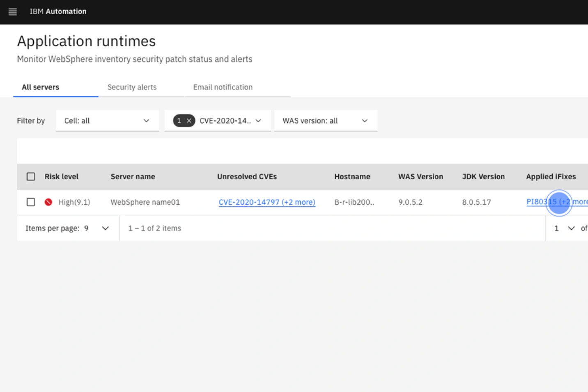Click the WebSphere name01 server name
Screen dimensions: 588x392
145,202
